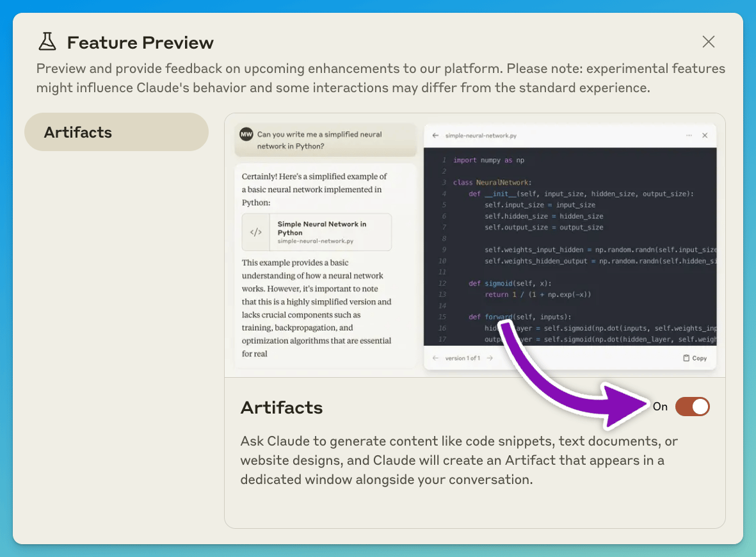Click the Artifacts section heading

(282, 407)
